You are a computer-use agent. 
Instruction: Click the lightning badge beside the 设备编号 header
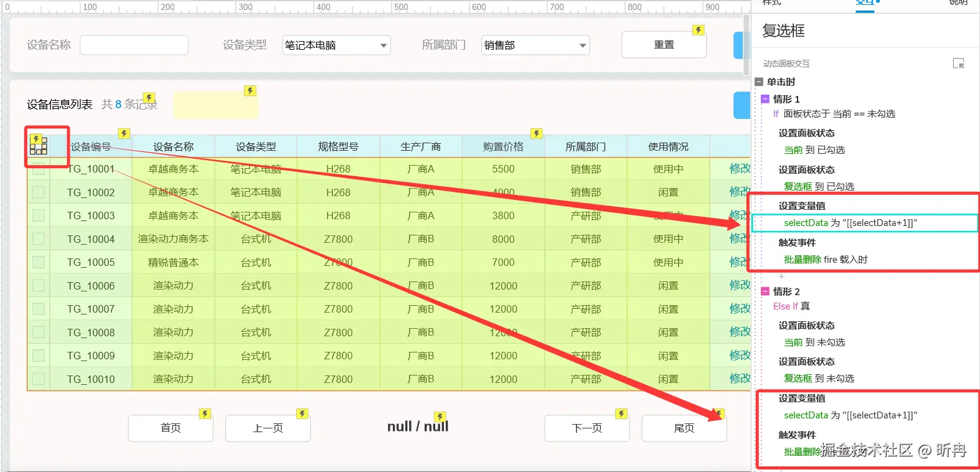click(x=124, y=133)
